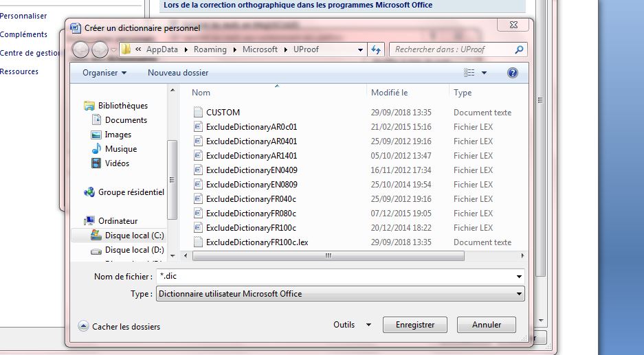Click the back navigation arrow button
The height and width of the screenshot is (355, 644).
pyautogui.click(x=80, y=49)
